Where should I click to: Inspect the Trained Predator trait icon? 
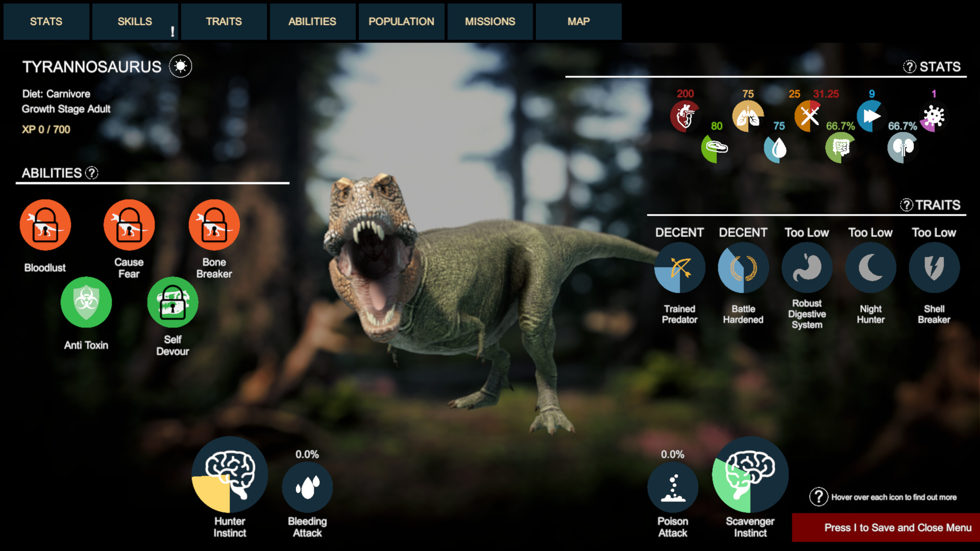click(x=679, y=267)
